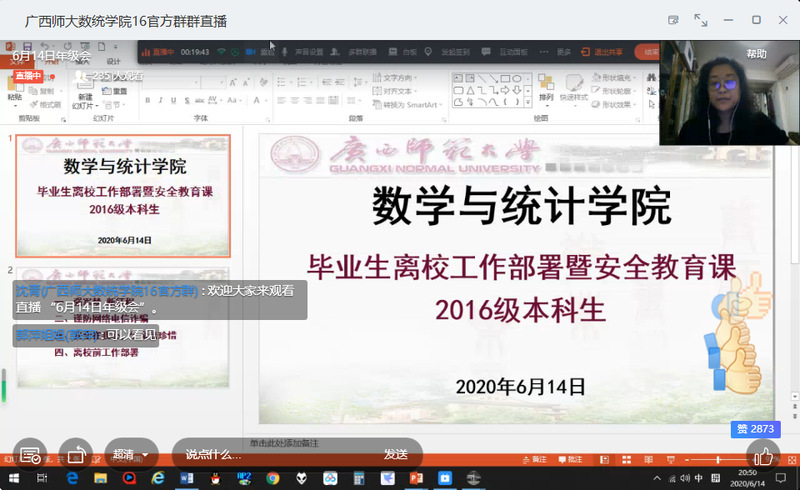
Task: Click the PowerPoint zoom slider
Action: tap(718, 460)
